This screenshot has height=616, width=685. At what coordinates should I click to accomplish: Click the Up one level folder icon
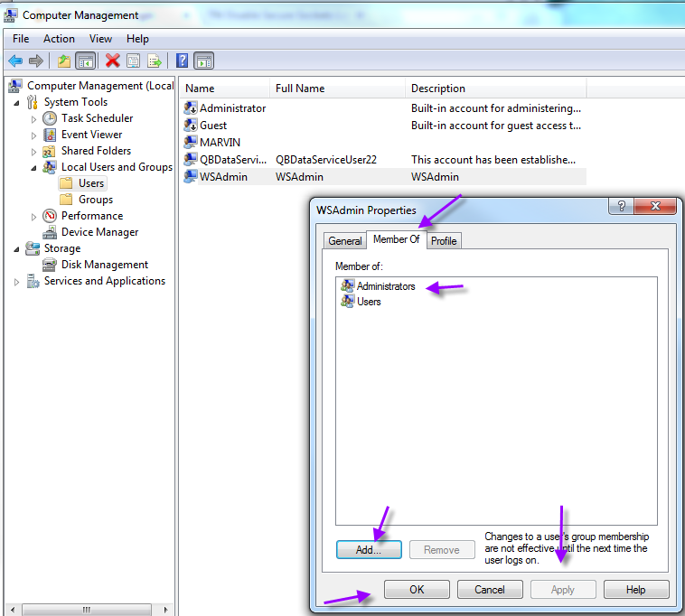pyautogui.click(x=64, y=61)
